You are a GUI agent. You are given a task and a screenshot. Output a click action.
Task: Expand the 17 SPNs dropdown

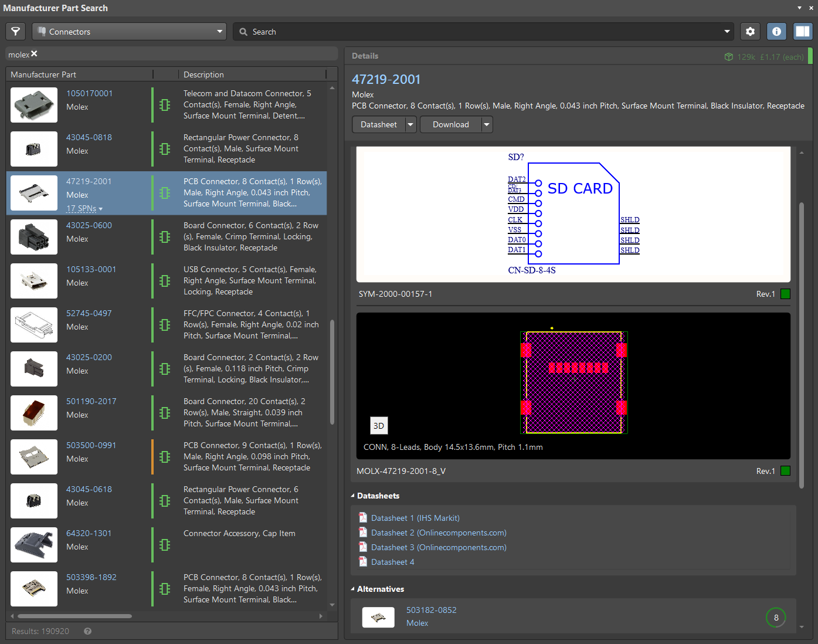(84, 209)
